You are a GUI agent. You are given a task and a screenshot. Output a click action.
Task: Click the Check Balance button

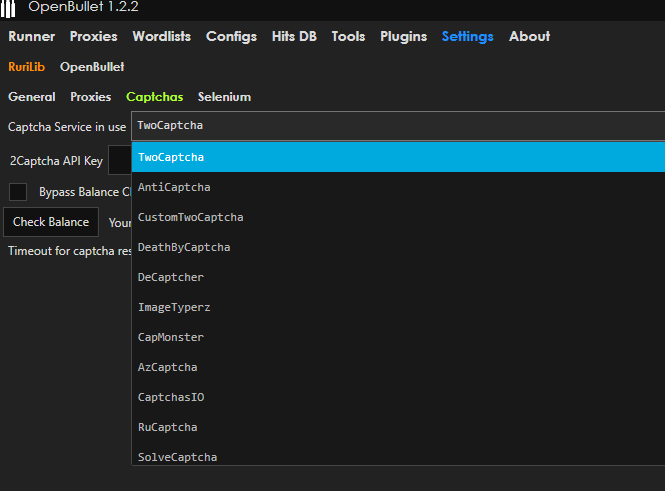51,222
